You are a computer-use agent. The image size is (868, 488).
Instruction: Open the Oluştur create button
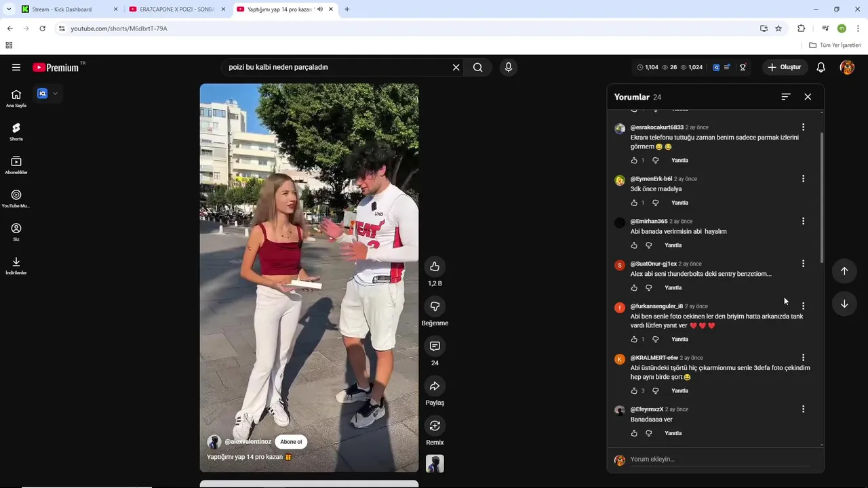click(x=785, y=67)
